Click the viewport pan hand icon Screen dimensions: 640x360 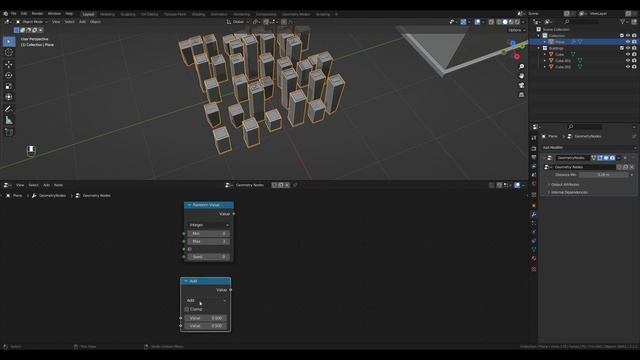click(x=521, y=76)
